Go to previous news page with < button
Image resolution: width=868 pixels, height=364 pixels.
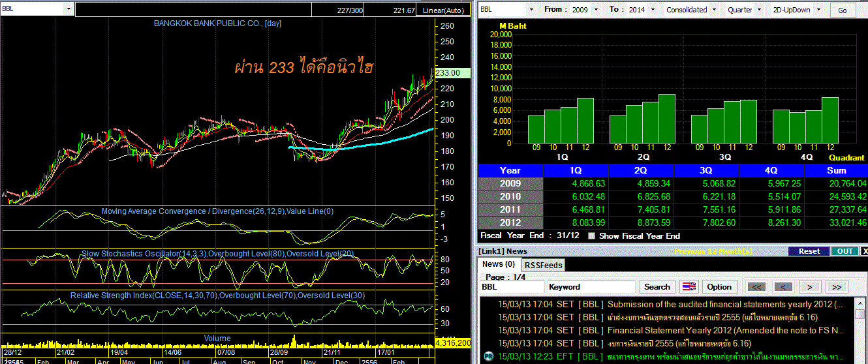click(x=783, y=287)
